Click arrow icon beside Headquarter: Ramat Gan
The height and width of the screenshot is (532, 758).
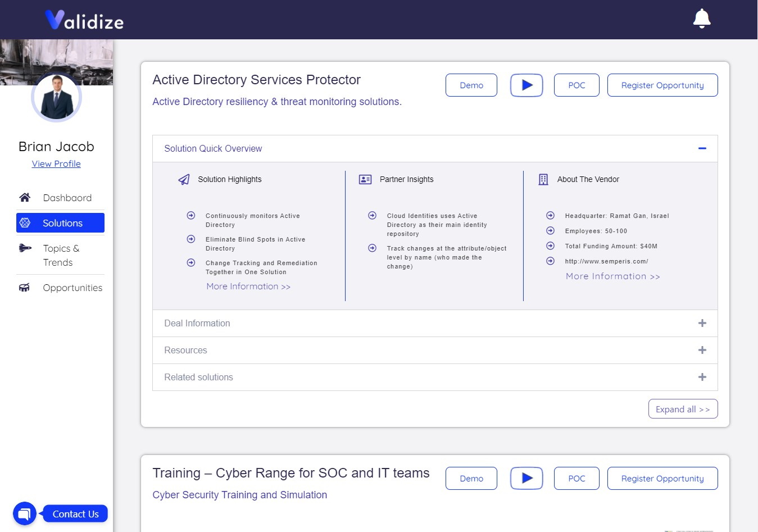click(551, 216)
